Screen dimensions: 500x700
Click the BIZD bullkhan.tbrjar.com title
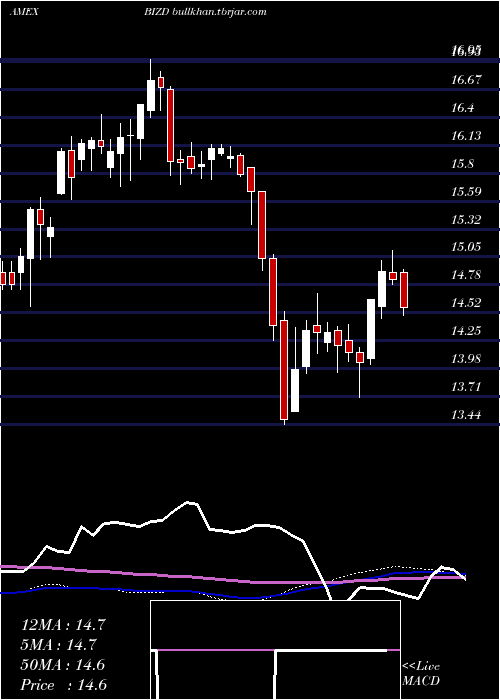pyautogui.click(x=205, y=12)
